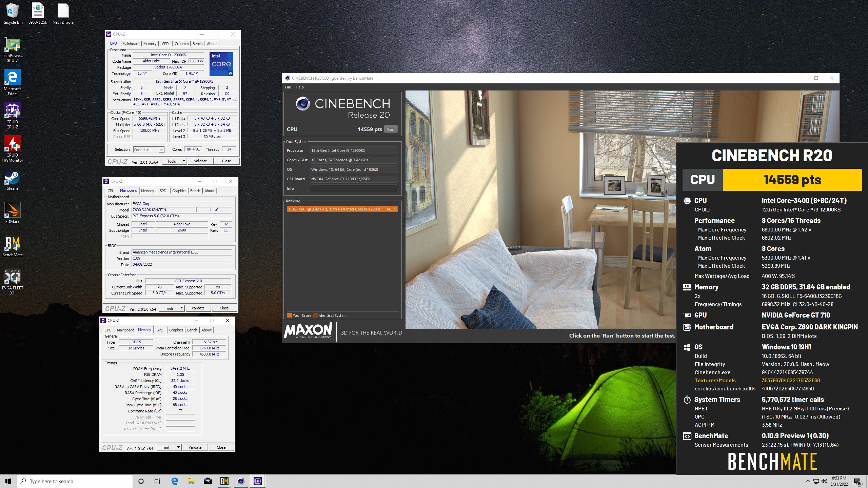868x488 pixels.
Task: Open Socket #1 selection dropdown
Action: click(x=149, y=149)
